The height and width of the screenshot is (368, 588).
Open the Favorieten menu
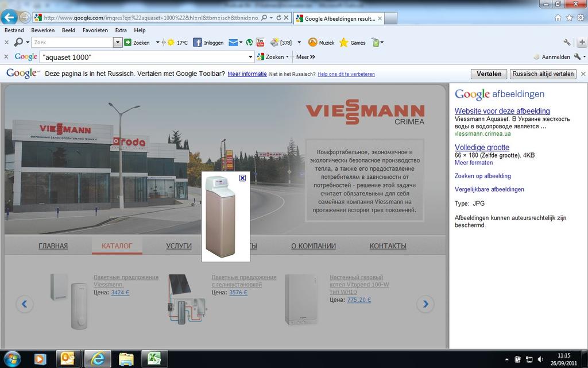(x=95, y=30)
